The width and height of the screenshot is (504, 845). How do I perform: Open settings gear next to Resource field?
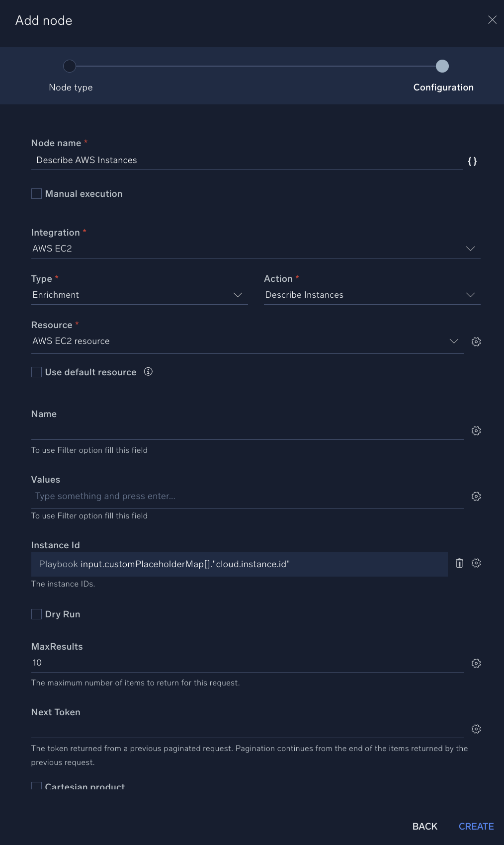476,341
